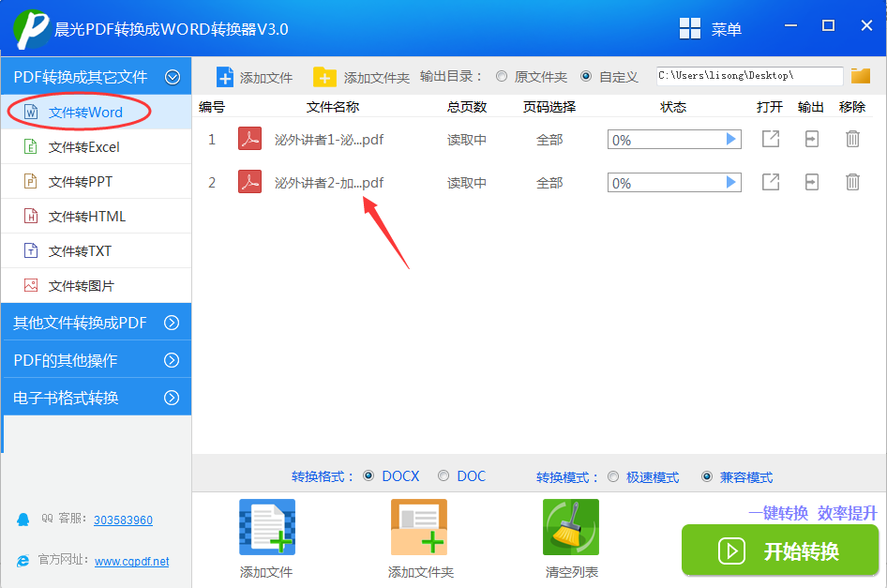Viewport: 887px width, 588px height.
Task: Click 读取中 page count in row 1
Action: [x=467, y=139]
